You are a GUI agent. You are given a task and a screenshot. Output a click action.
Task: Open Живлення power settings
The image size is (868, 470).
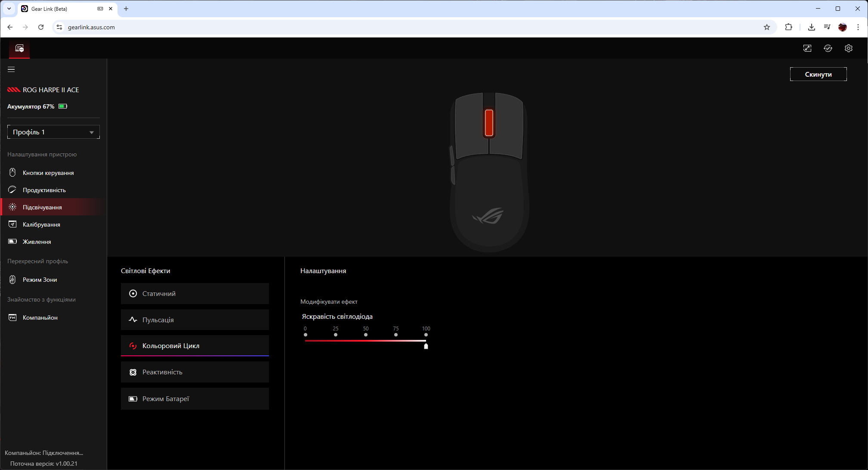pos(37,242)
